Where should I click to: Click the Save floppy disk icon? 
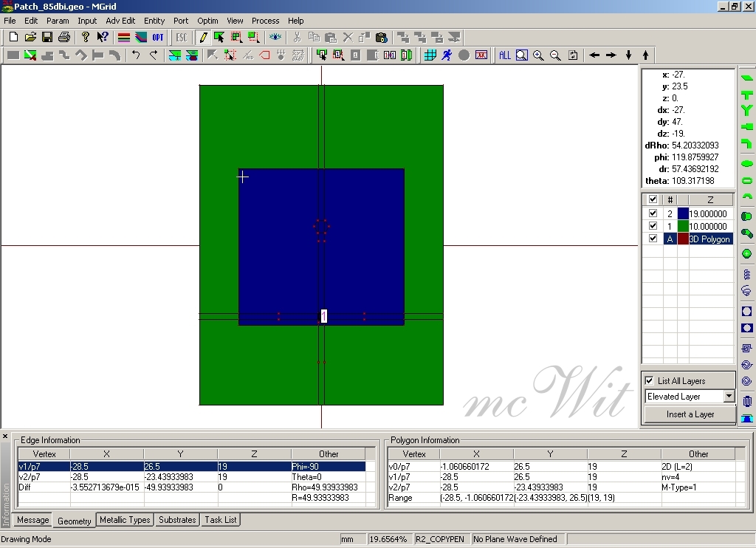click(47, 37)
